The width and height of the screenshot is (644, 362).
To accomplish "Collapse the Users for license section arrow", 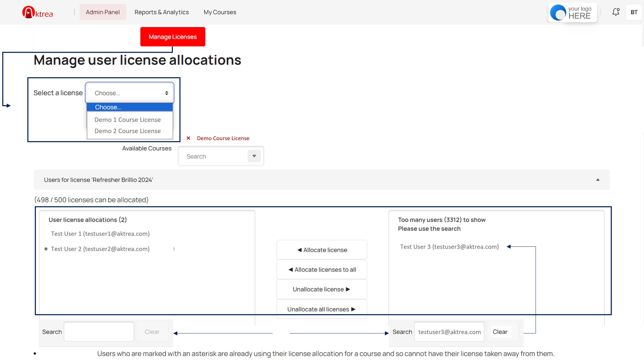I will [598, 180].
